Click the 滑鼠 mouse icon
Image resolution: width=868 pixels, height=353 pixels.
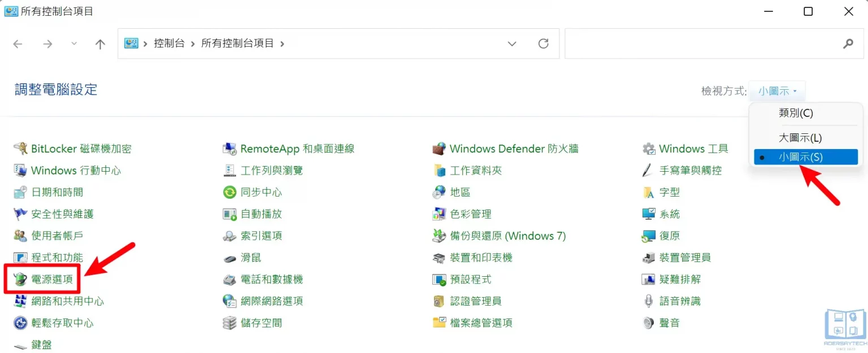click(230, 258)
